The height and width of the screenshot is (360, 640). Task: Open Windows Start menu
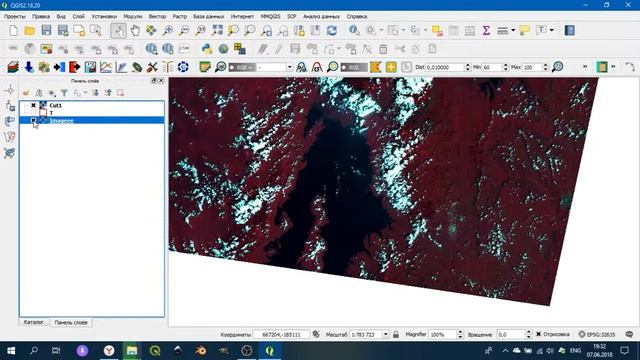tap(11, 351)
